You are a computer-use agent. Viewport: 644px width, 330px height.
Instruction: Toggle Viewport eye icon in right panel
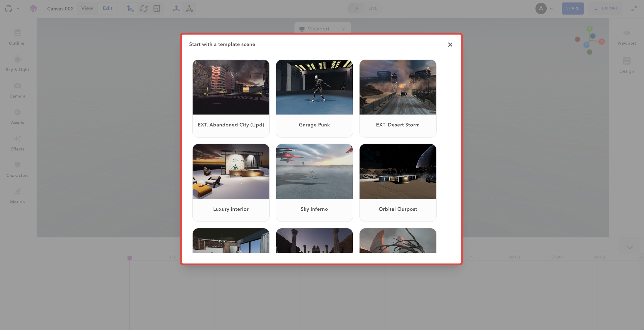pos(626,33)
